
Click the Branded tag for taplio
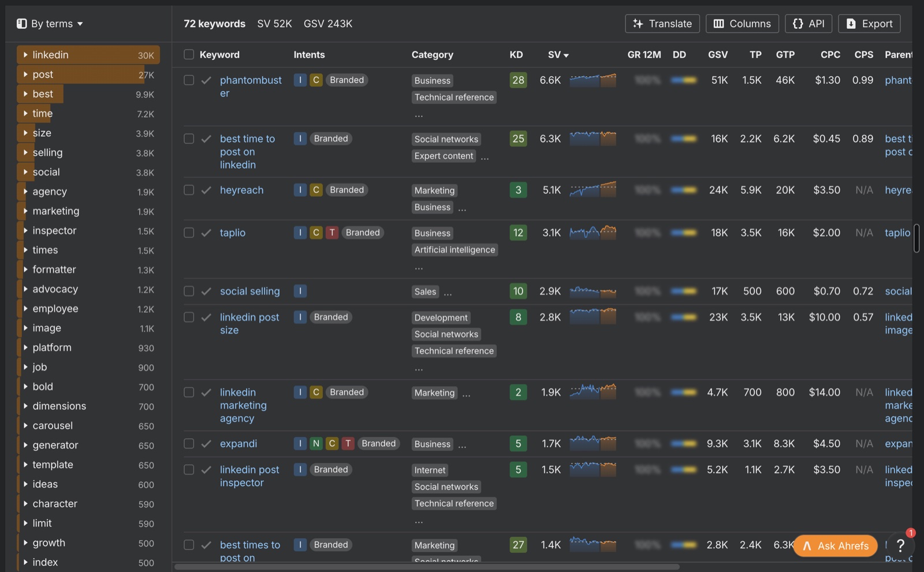coord(363,233)
